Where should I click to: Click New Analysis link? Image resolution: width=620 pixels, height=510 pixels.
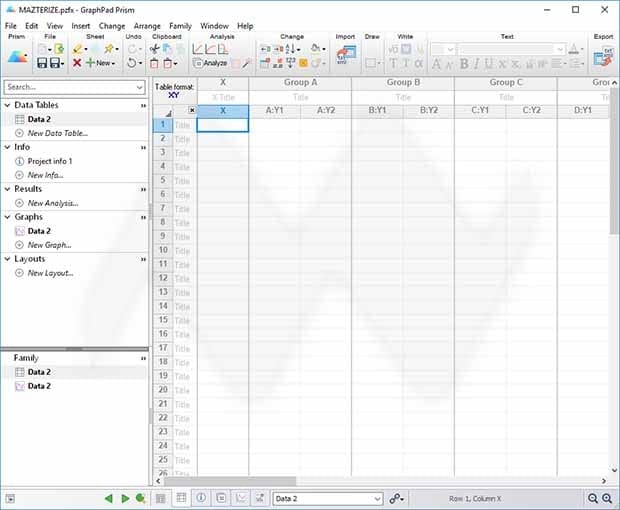pos(53,203)
